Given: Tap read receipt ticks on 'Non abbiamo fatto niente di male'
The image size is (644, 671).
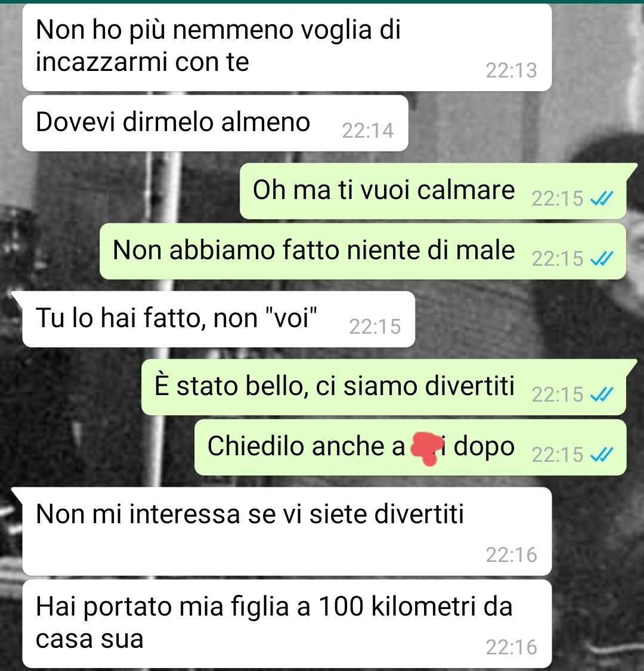Looking at the screenshot, I should click(x=602, y=259).
